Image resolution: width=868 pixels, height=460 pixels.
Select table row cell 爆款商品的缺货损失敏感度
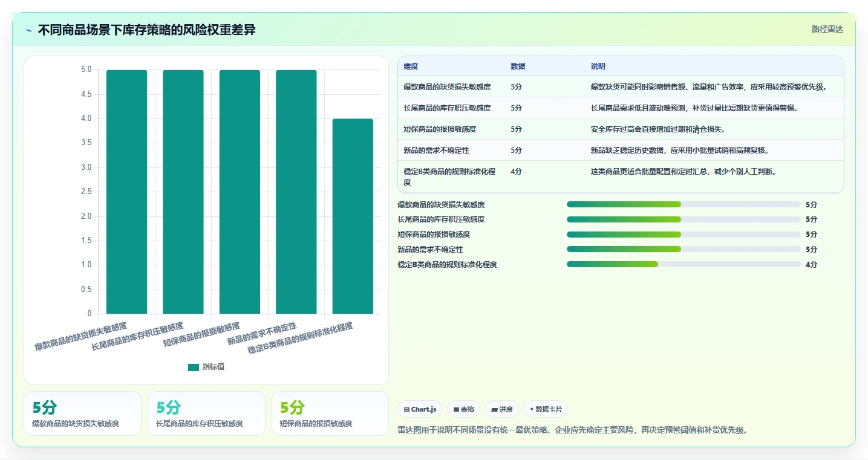(x=447, y=87)
